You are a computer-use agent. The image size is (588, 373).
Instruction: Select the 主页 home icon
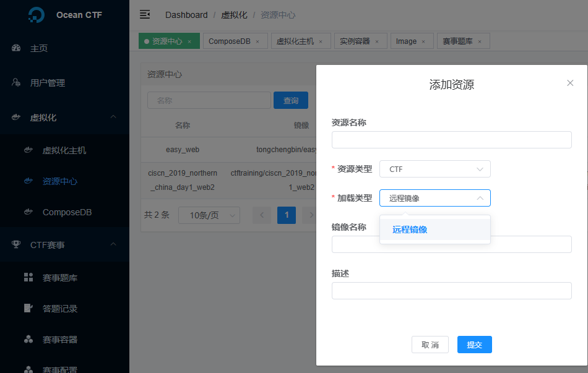(16, 48)
